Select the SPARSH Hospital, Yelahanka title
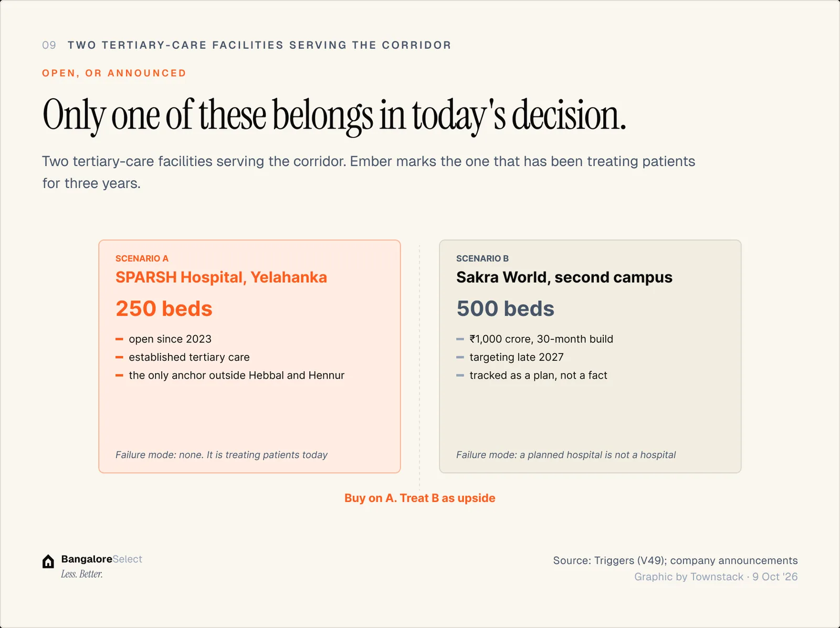 221,277
